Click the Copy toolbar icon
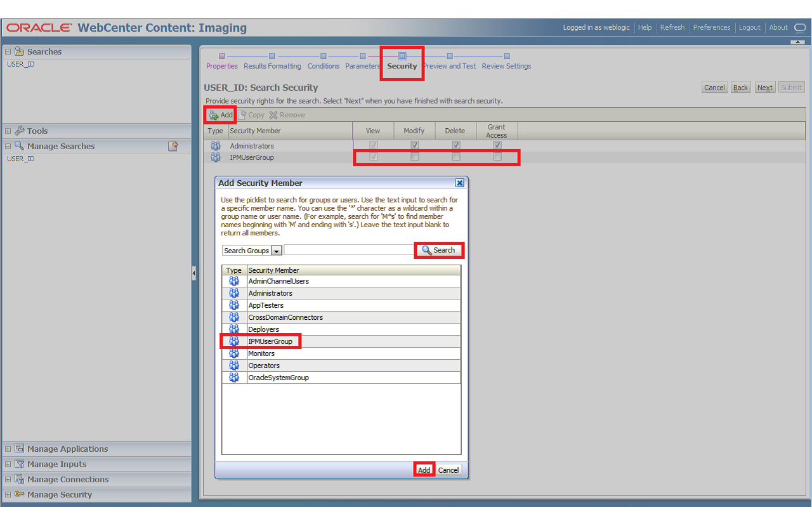The width and height of the screenshot is (812, 507). (242, 115)
